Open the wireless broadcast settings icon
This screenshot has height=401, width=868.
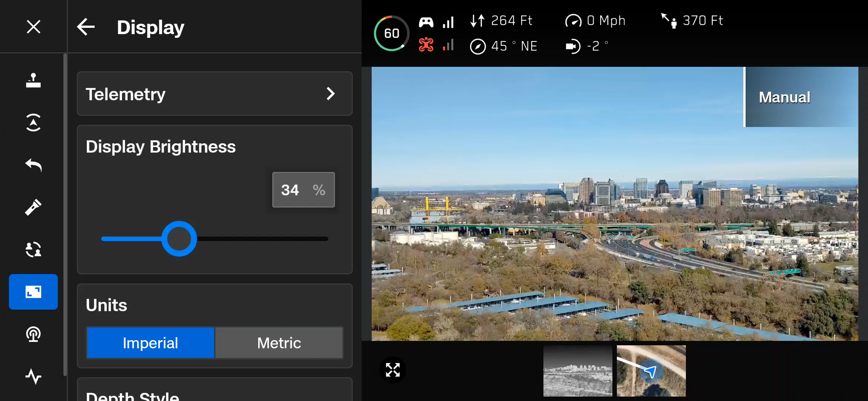pyautogui.click(x=33, y=334)
